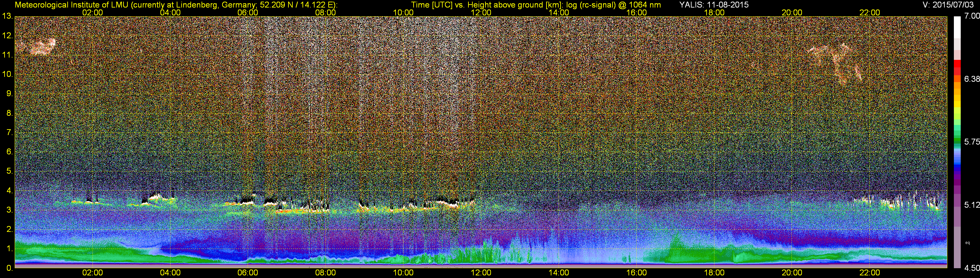The image size is (980, 278).
Task: Click 06:00 on the bottom time axis
Action: 248,273
